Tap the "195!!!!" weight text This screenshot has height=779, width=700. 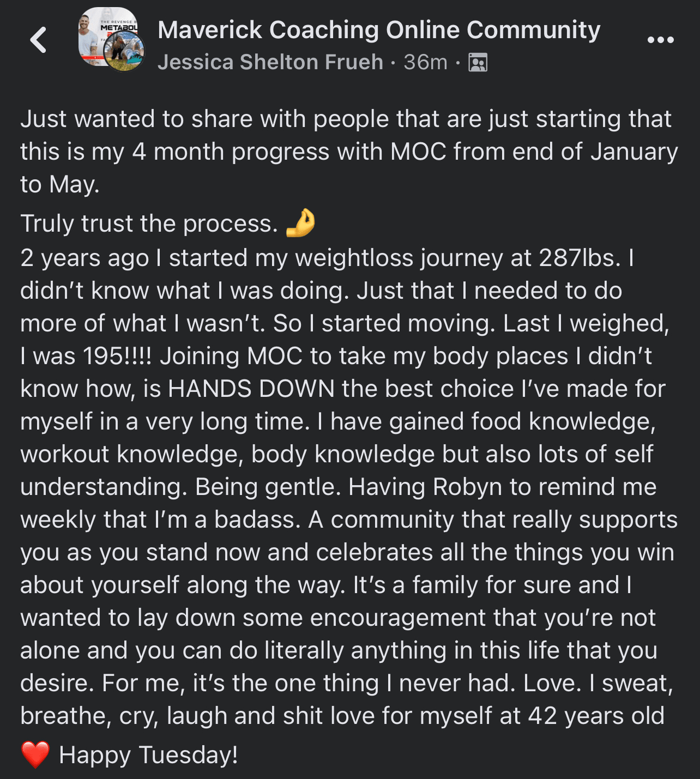[x=117, y=356]
